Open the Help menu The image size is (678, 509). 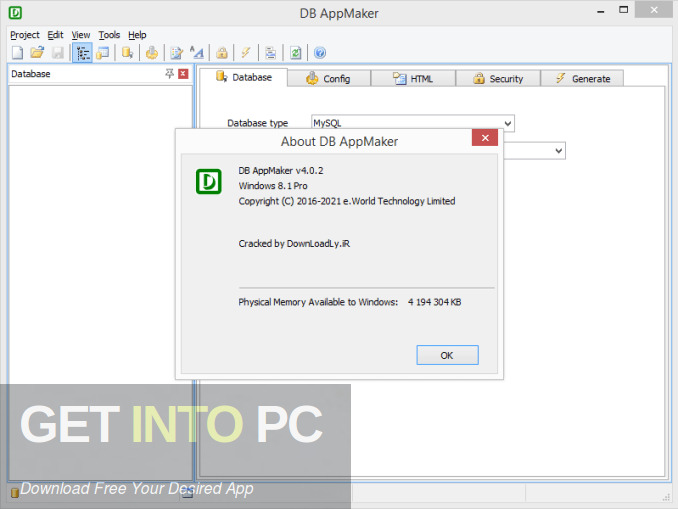click(137, 35)
